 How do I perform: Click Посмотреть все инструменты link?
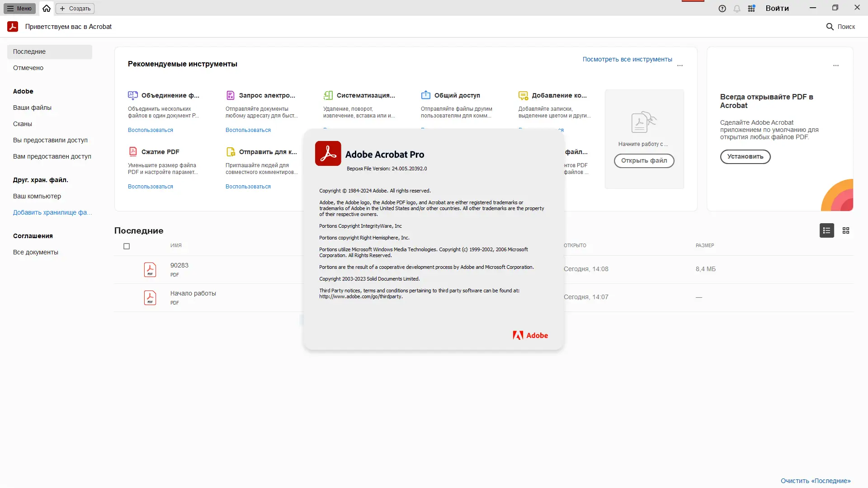pyautogui.click(x=627, y=59)
